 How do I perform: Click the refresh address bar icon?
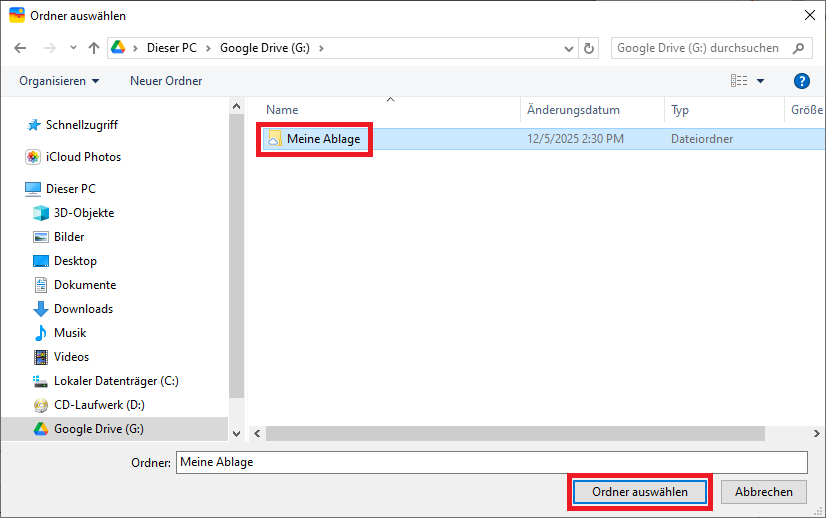pos(589,48)
